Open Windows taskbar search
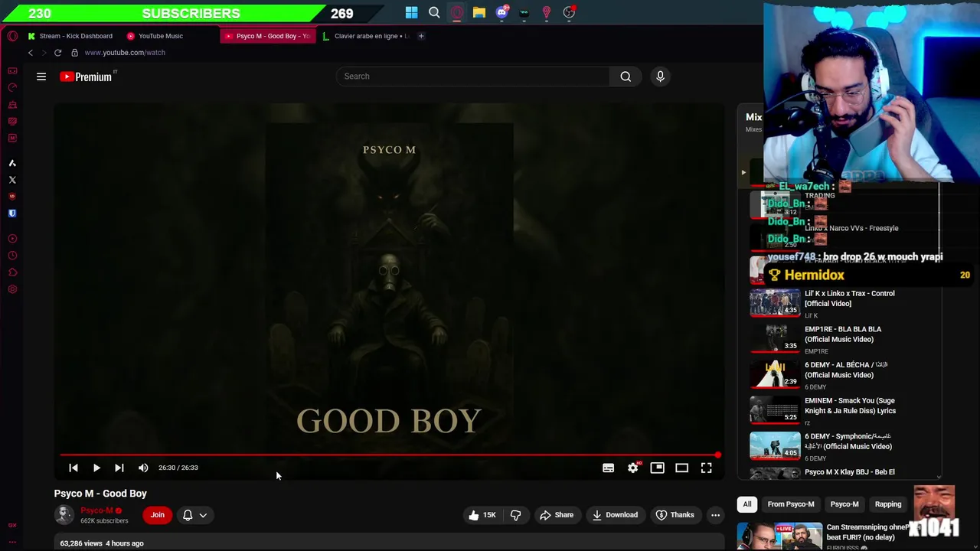 (x=434, y=12)
